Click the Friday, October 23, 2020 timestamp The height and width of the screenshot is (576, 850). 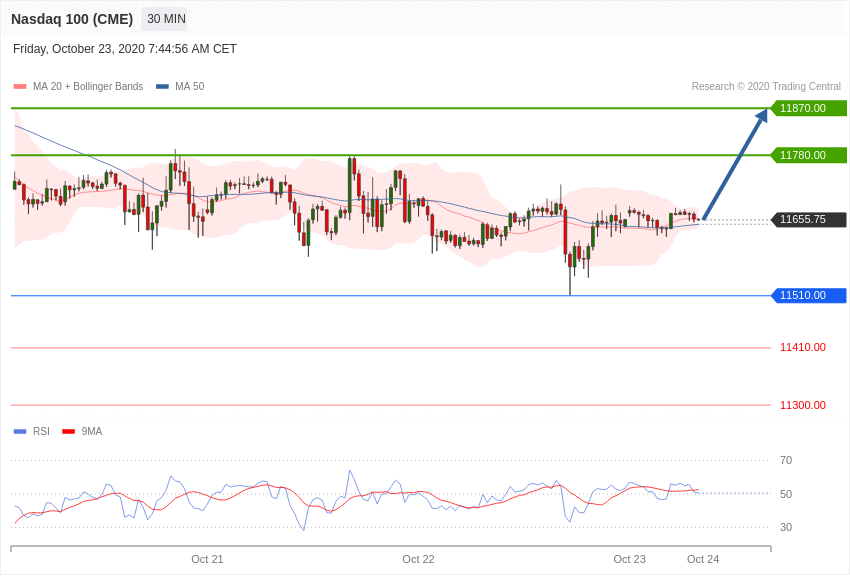(125, 49)
